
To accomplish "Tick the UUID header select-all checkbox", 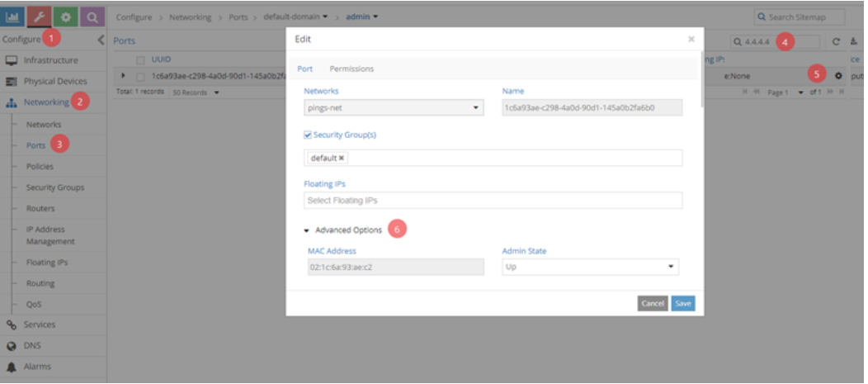I will [x=140, y=59].
